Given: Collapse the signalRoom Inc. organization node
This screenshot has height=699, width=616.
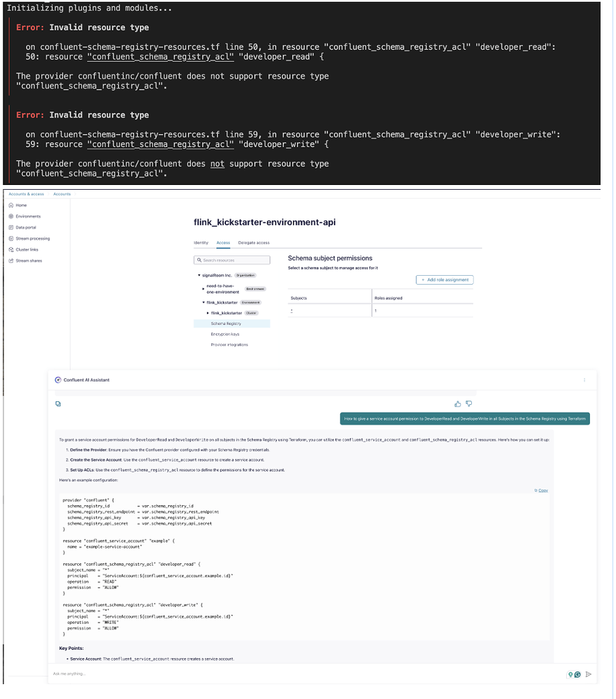Looking at the screenshot, I should pos(199,274).
